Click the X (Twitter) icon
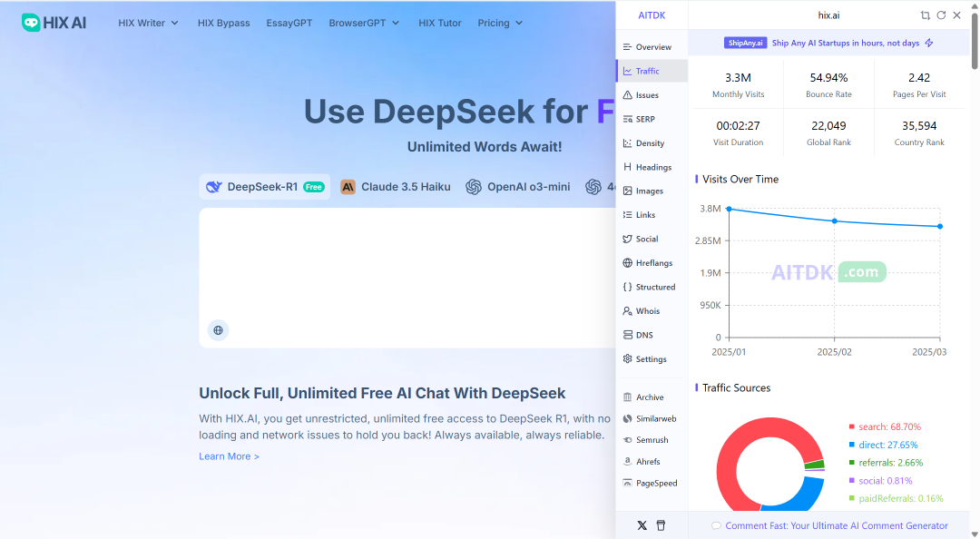 click(x=642, y=525)
